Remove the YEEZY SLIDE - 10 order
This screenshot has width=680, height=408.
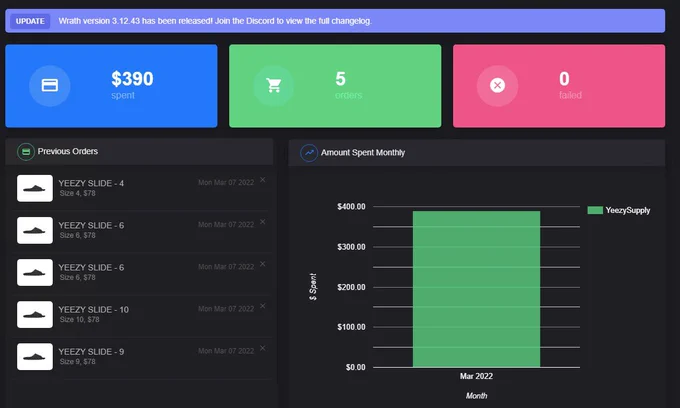pos(262,306)
